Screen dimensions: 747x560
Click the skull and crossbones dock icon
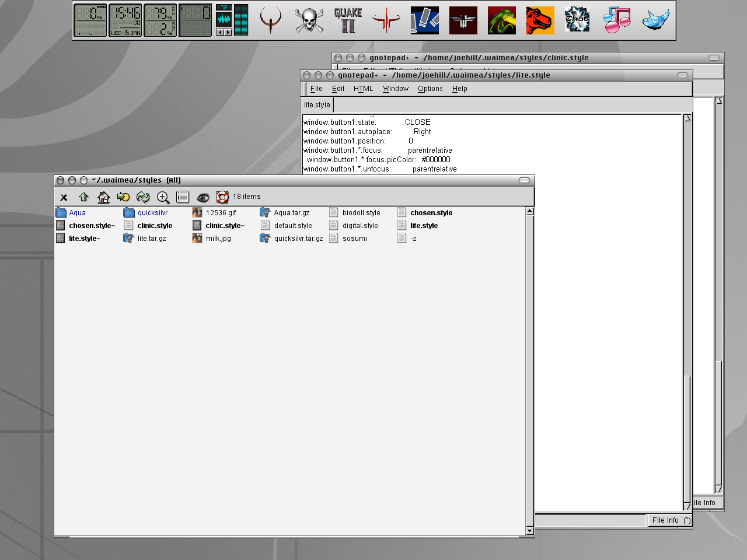(x=309, y=20)
